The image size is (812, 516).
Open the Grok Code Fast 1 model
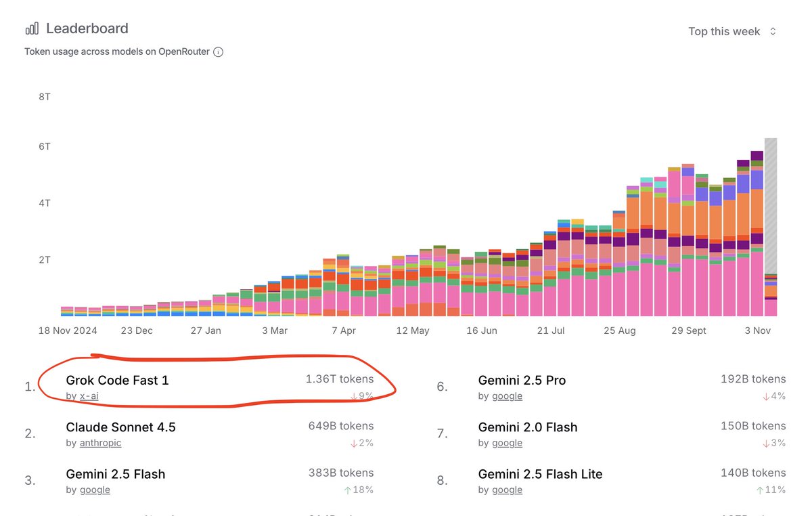coord(117,381)
